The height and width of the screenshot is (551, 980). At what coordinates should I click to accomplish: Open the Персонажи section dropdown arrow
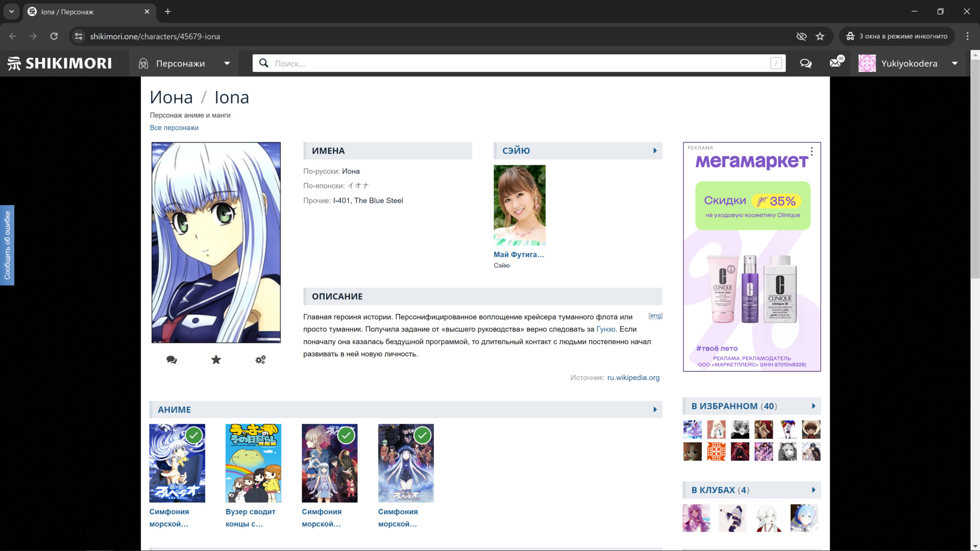(227, 64)
